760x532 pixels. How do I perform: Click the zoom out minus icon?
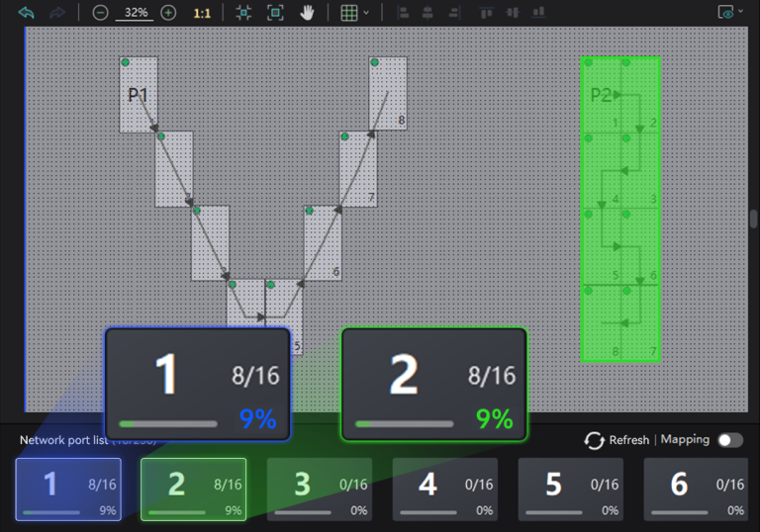(100, 13)
